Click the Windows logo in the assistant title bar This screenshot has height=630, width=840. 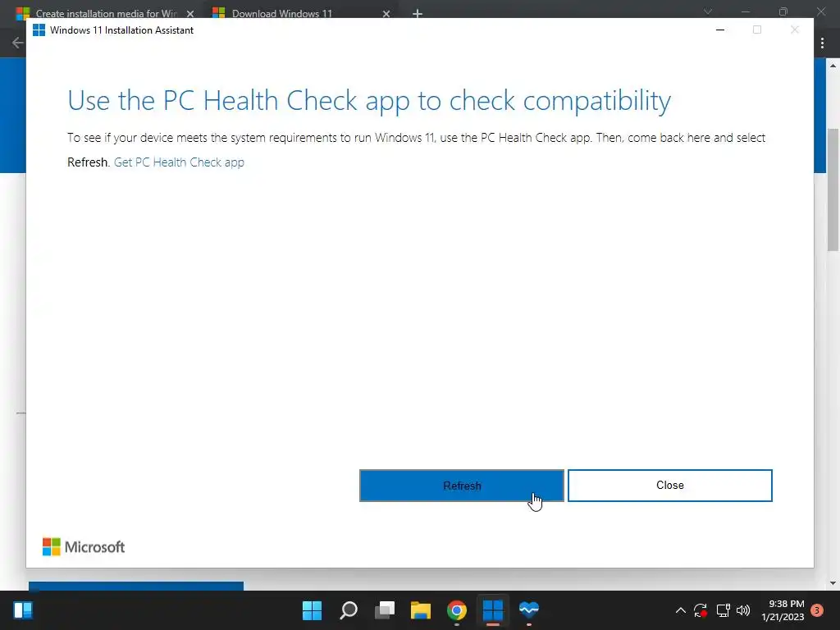click(x=39, y=30)
